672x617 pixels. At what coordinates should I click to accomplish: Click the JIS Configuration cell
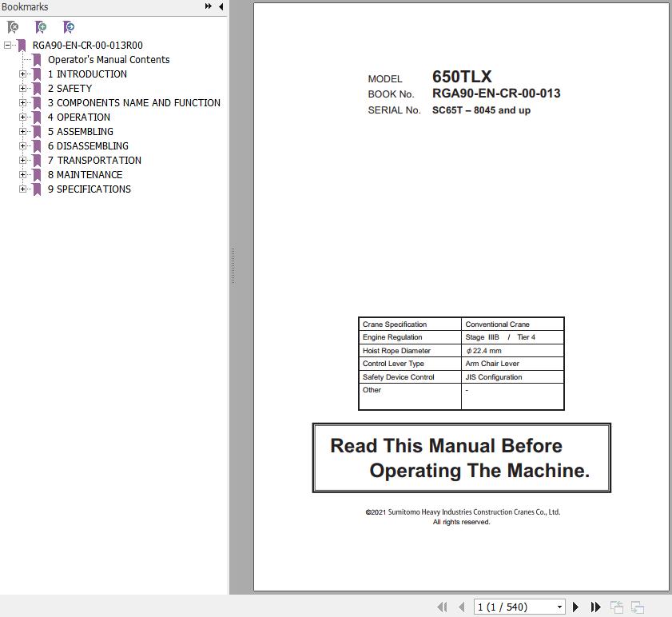click(512, 377)
